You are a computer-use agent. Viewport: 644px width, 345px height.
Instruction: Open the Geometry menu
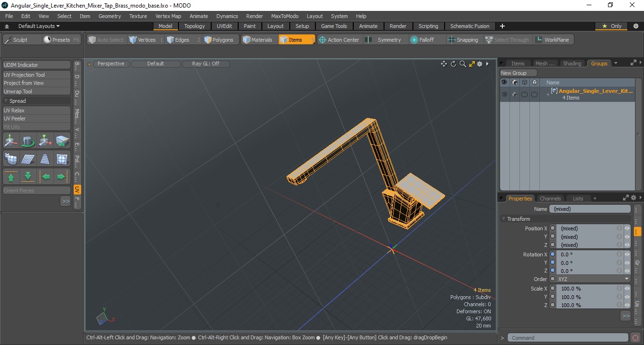(110, 16)
